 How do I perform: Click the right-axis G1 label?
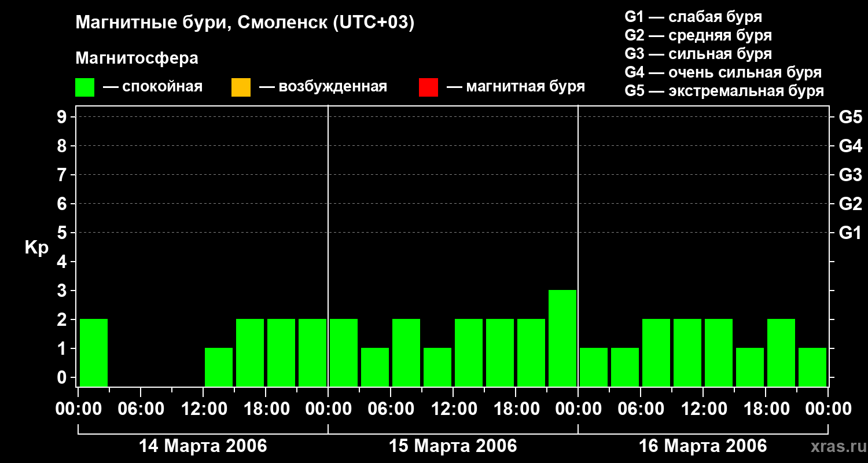(x=850, y=233)
